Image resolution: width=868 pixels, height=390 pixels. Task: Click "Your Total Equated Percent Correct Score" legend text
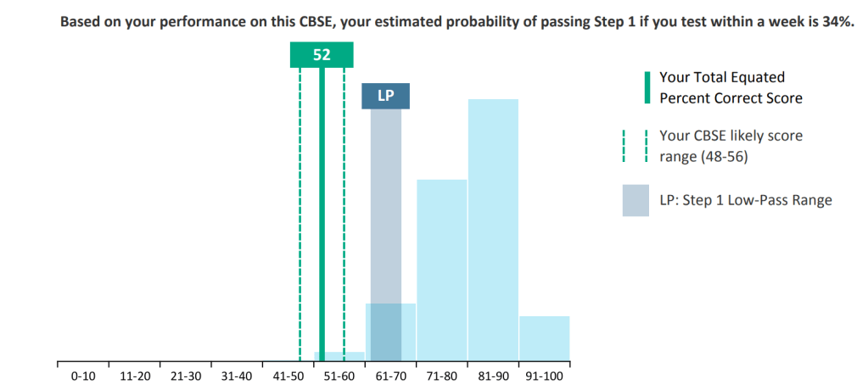click(730, 87)
